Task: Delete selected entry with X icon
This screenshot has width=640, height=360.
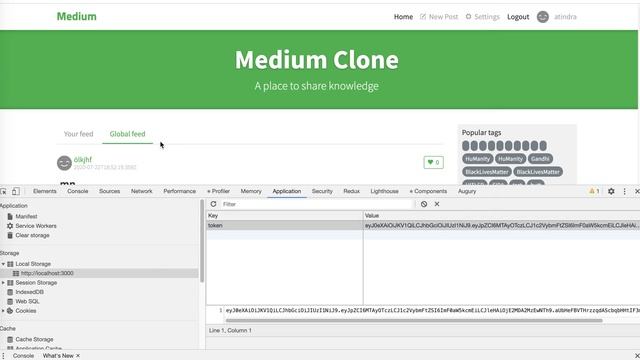Action: pyautogui.click(x=437, y=204)
